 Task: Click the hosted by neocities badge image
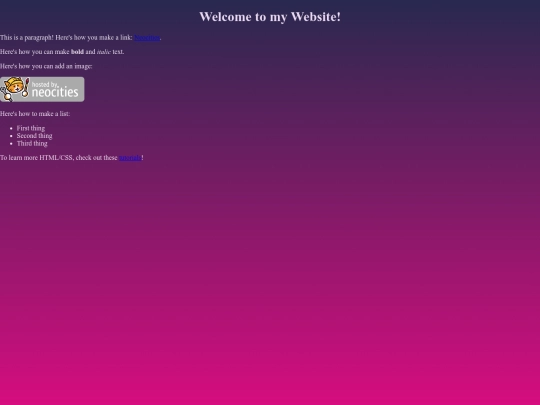[x=42, y=89]
